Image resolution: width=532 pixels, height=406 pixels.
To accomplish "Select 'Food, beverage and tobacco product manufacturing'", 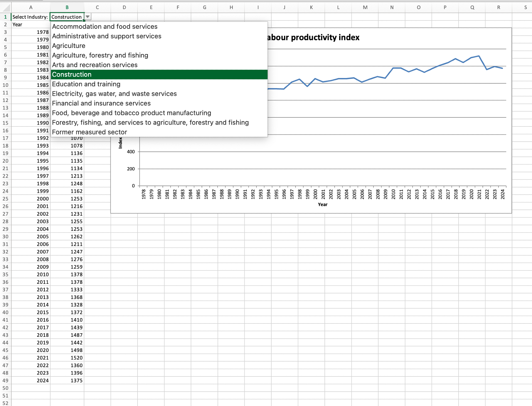I will tap(131, 113).
